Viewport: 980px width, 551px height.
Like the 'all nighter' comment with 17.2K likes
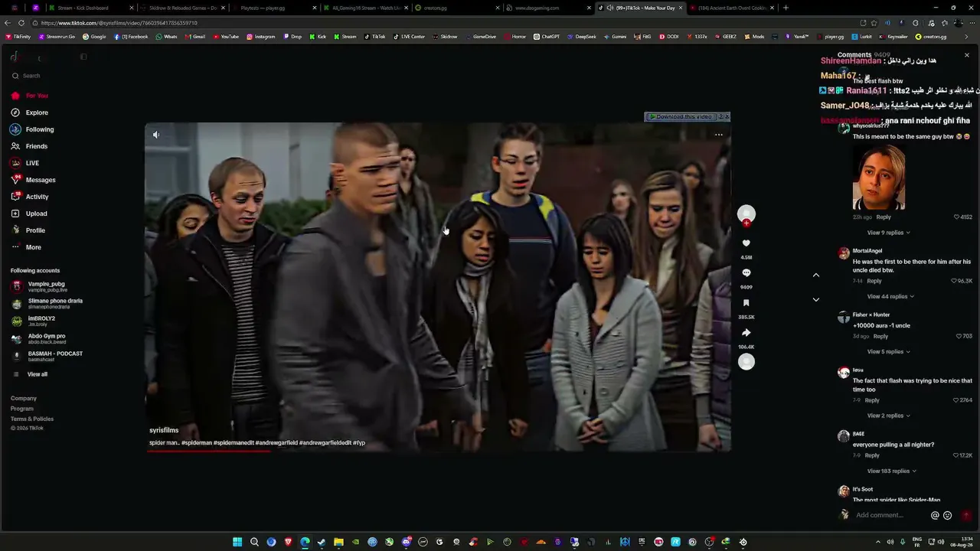click(x=956, y=455)
